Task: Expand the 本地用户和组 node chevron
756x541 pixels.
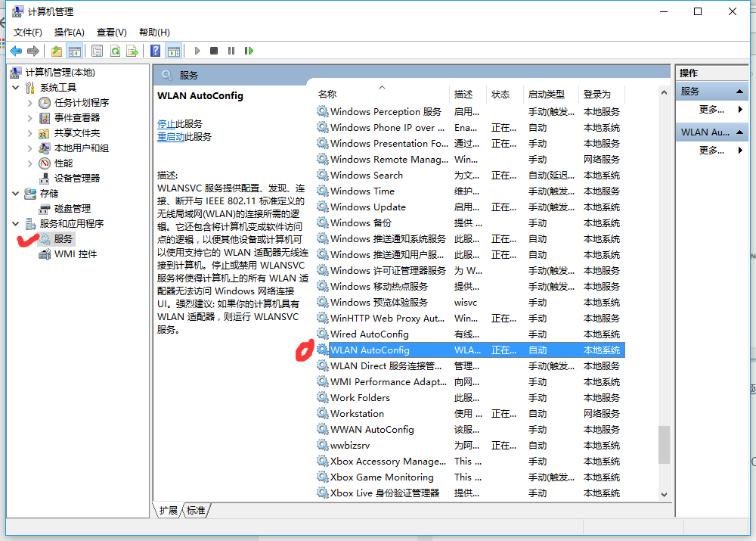Action: point(30,148)
